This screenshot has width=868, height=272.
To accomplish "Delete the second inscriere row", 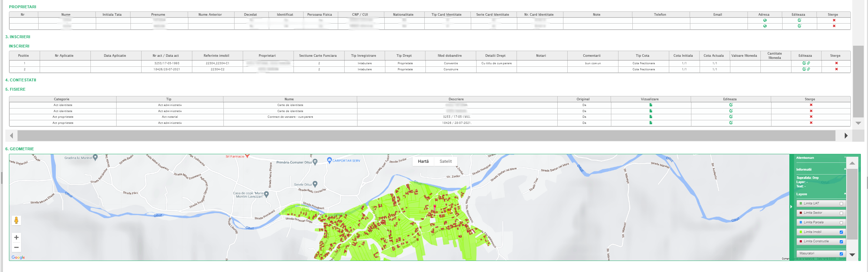I will pos(837,69).
